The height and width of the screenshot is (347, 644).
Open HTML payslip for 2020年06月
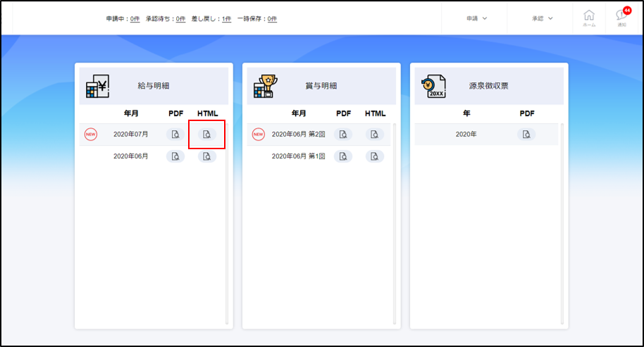click(x=206, y=156)
